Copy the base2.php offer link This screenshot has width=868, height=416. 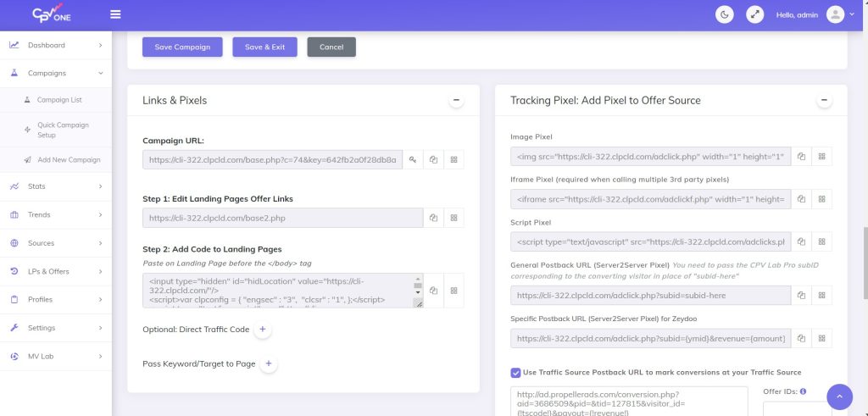[433, 218]
